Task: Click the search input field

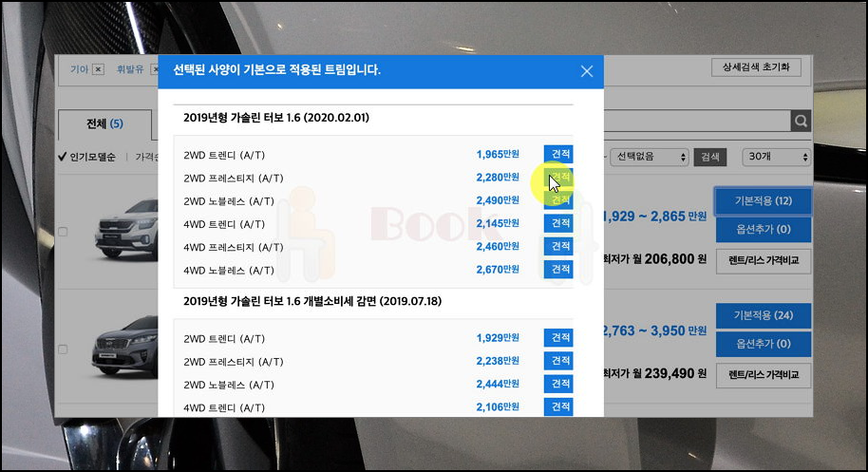Action: (696, 122)
